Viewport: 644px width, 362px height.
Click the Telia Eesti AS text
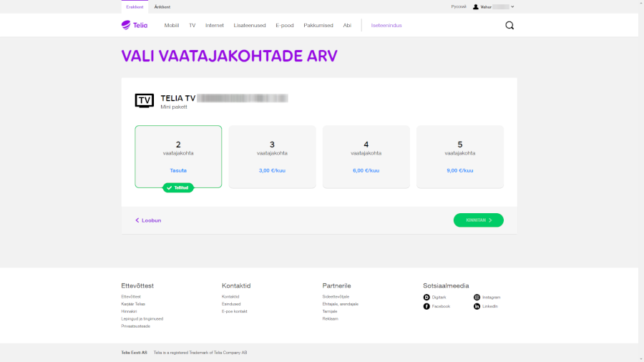click(x=134, y=353)
